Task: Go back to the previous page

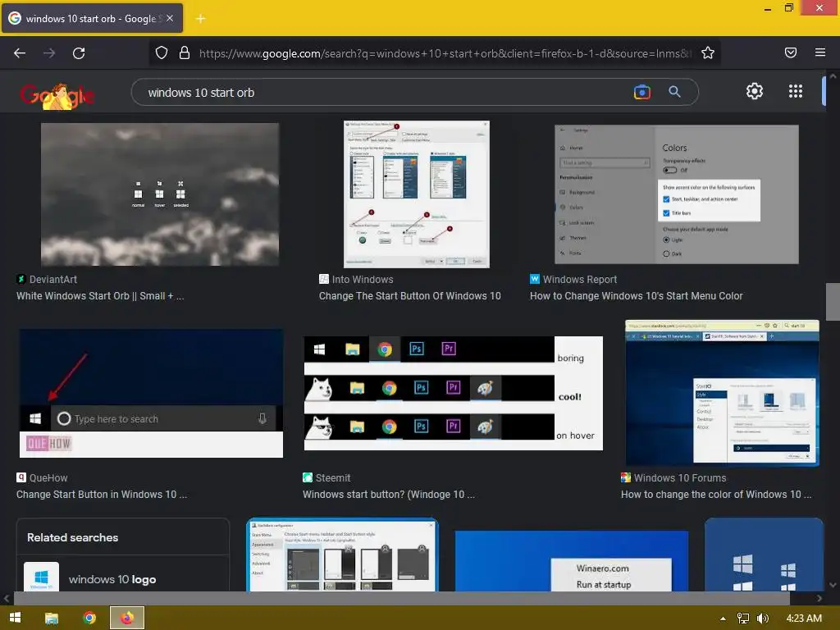Action: 20,53
